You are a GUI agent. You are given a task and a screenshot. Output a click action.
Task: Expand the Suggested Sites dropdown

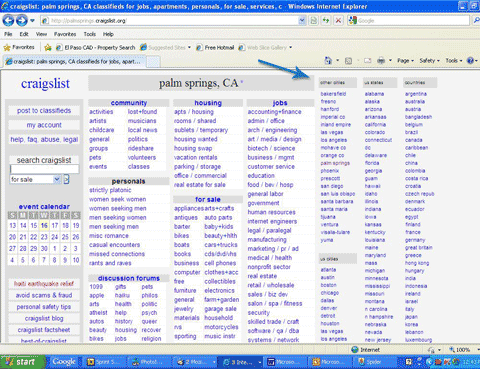(x=189, y=47)
